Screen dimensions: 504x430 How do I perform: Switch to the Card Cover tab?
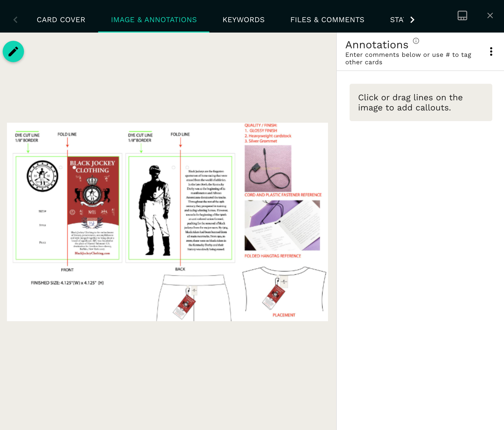point(61,20)
